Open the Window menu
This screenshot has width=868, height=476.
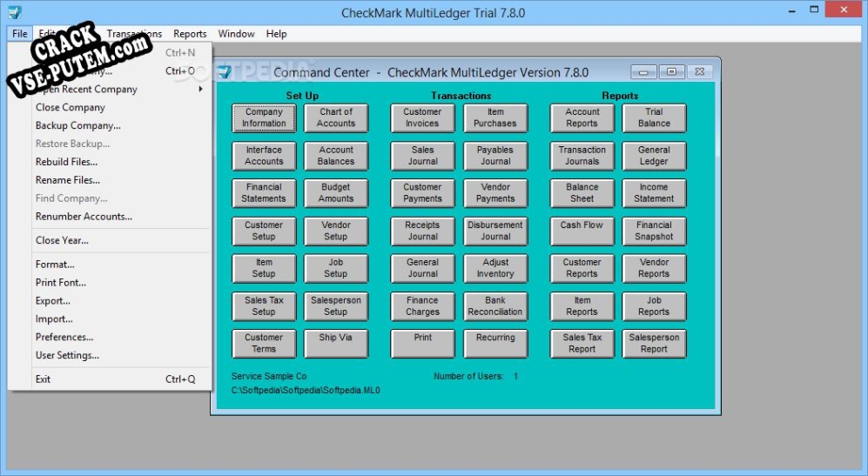coord(236,34)
